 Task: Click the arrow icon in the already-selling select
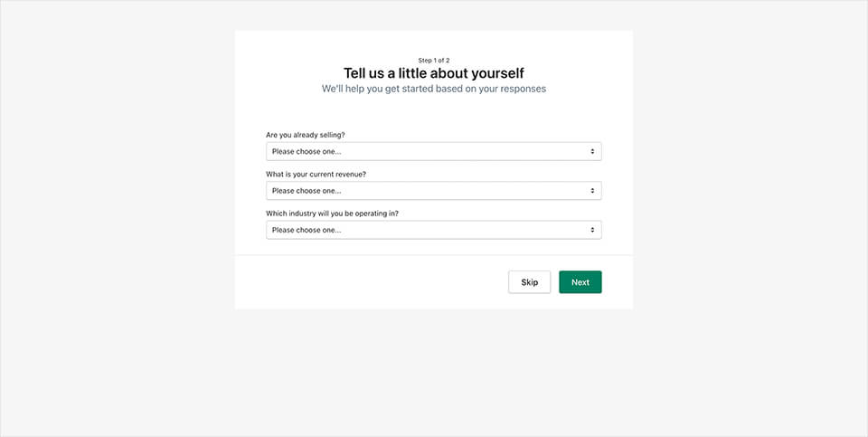[592, 151]
